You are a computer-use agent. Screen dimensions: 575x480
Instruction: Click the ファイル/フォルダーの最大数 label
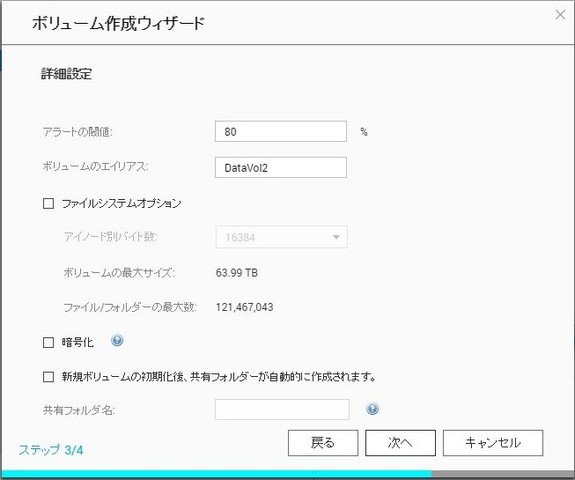[130, 307]
